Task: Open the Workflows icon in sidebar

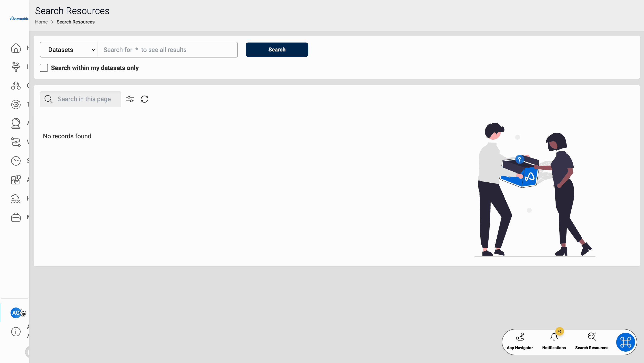Action: click(16, 142)
